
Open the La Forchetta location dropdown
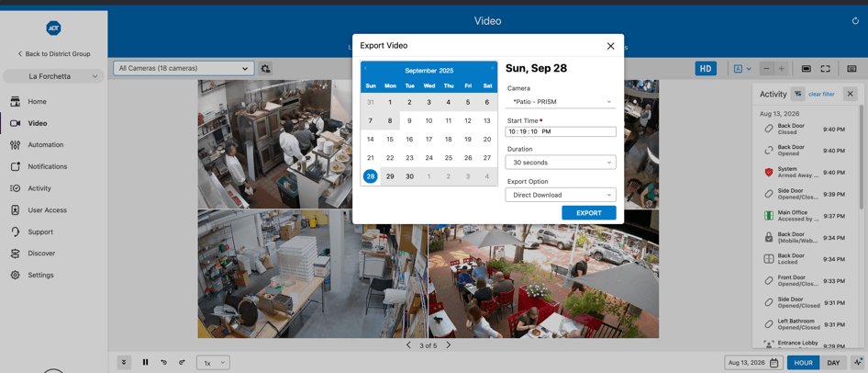click(53, 76)
